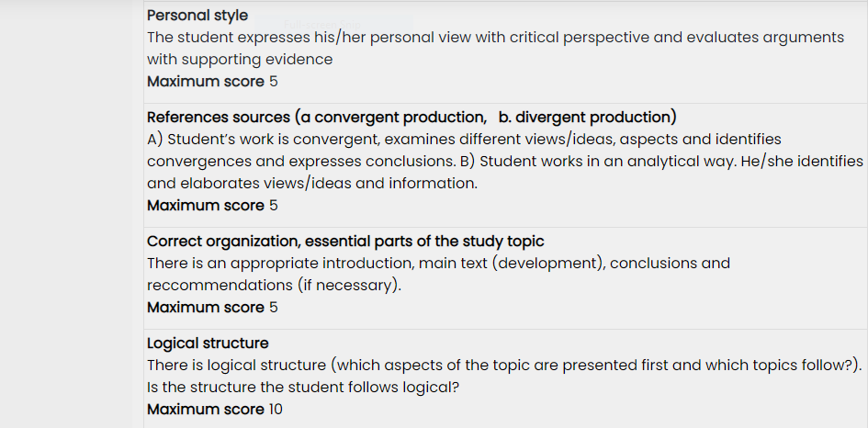Click 'b. divergent production)' in the heading
The width and height of the screenshot is (868, 428).
tap(587, 118)
